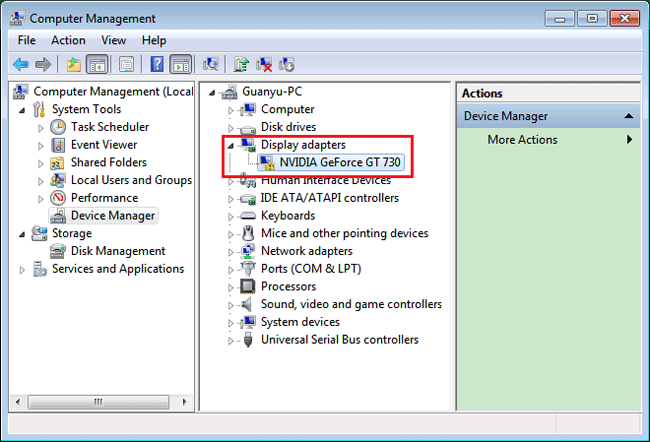Collapse the Device Manager actions section
Screen dimensions: 650x442
click(x=628, y=116)
